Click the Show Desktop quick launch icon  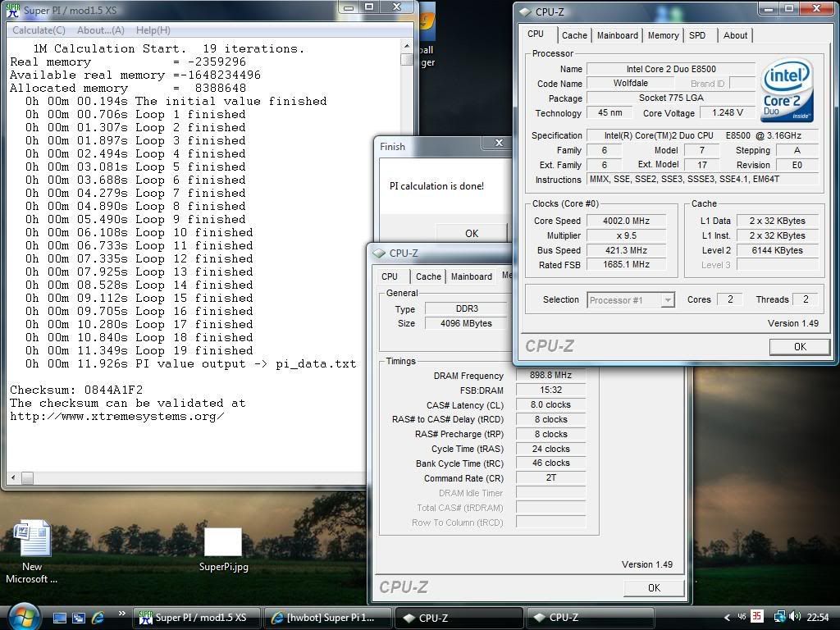pos(59,618)
